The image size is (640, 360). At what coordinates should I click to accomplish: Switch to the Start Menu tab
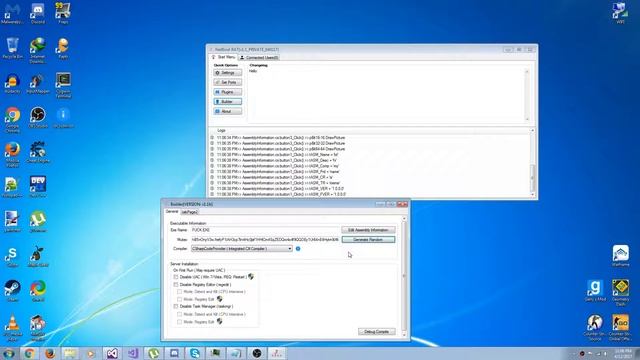click(x=223, y=57)
